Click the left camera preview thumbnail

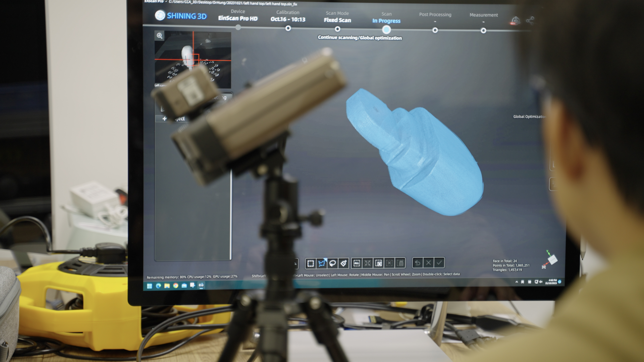[x=193, y=59]
